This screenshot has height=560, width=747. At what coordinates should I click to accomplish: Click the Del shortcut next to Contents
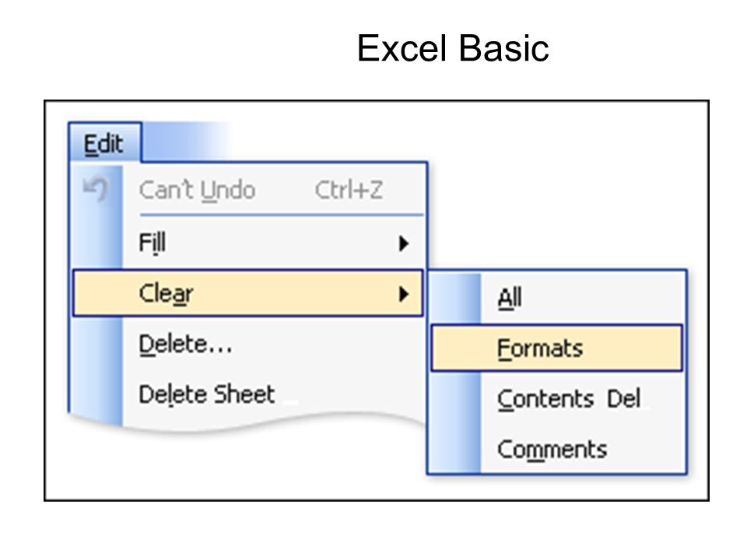[623, 398]
